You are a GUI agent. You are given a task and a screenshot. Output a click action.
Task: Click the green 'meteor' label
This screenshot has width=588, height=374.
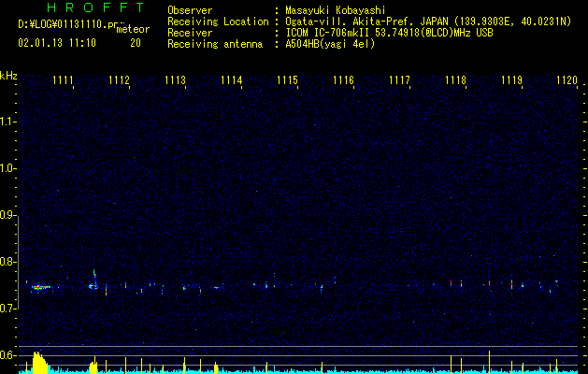[133, 29]
